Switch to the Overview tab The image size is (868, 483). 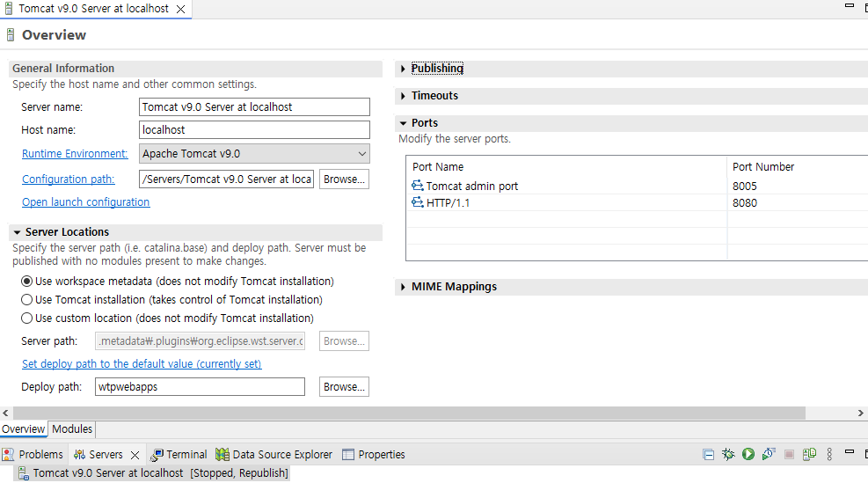click(x=23, y=429)
